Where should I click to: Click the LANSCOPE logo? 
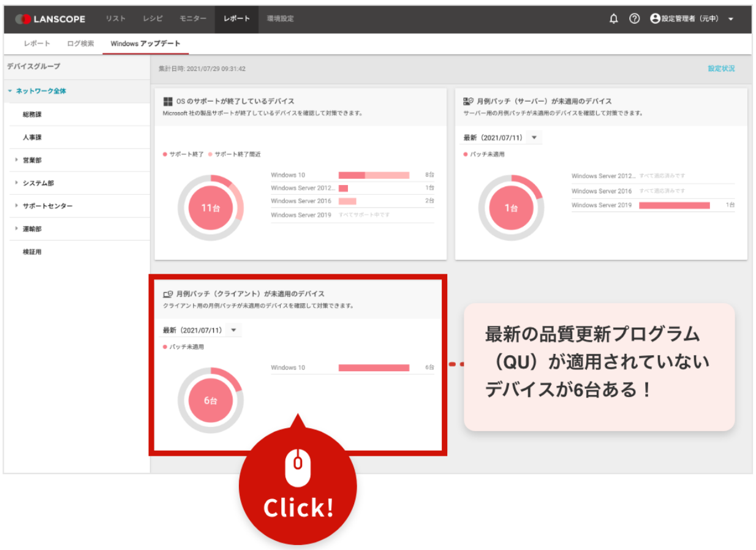click(x=51, y=19)
